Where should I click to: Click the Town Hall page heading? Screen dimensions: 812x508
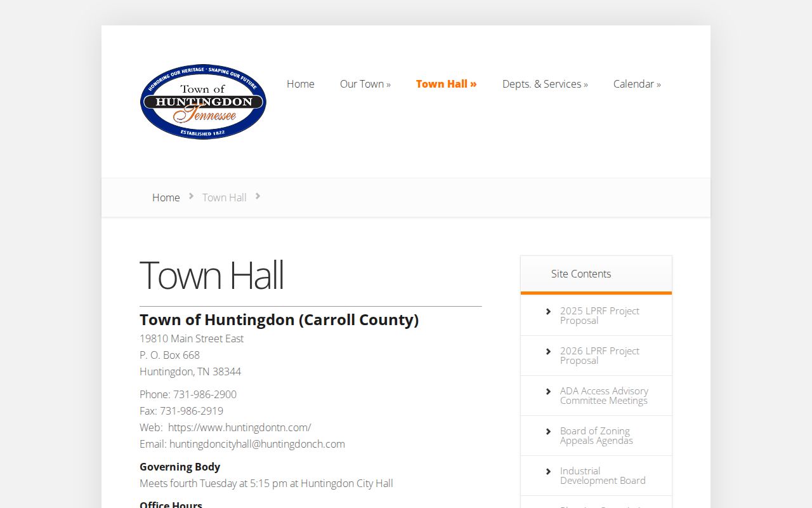(211, 276)
